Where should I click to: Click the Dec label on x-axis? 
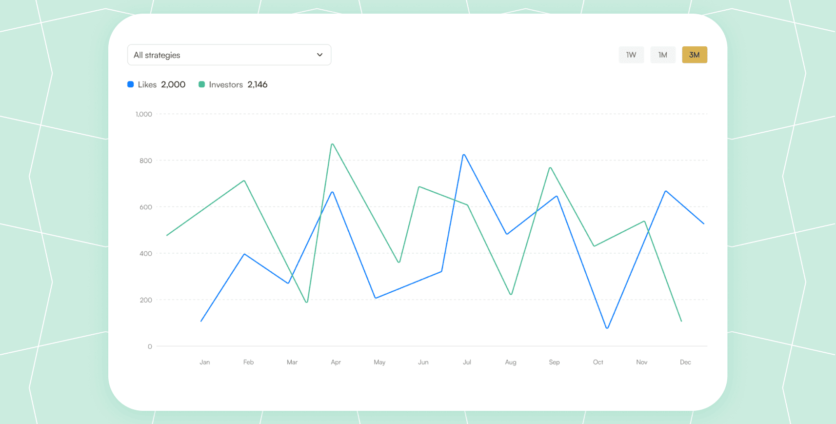(x=684, y=362)
